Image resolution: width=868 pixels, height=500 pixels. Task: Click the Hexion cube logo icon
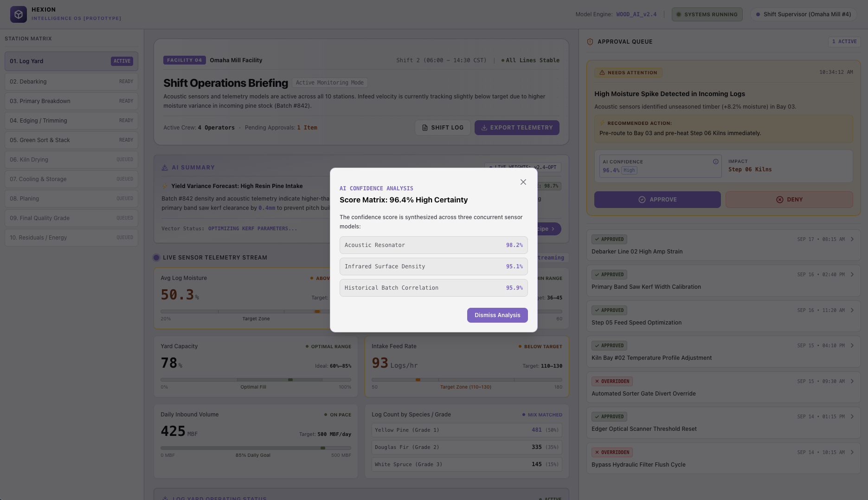coord(19,14)
